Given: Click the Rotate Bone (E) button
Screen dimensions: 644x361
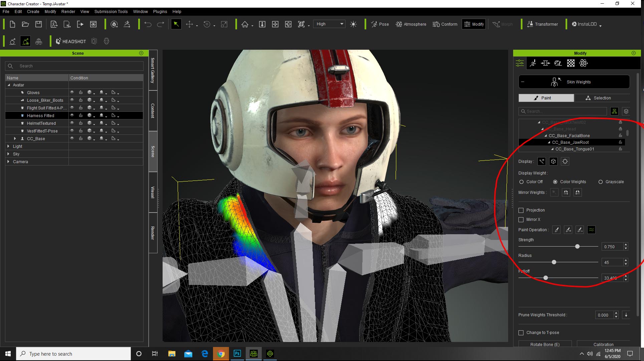Looking at the screenshot, I should 545,344.
